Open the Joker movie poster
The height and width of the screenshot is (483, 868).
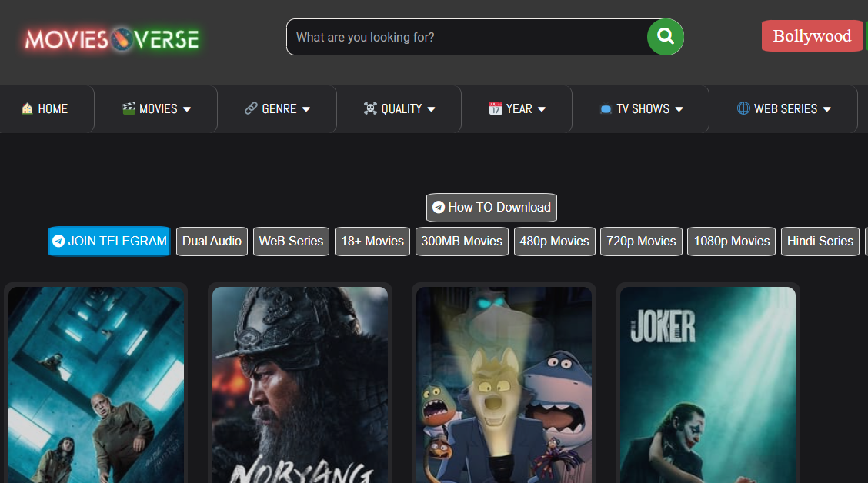708,385
